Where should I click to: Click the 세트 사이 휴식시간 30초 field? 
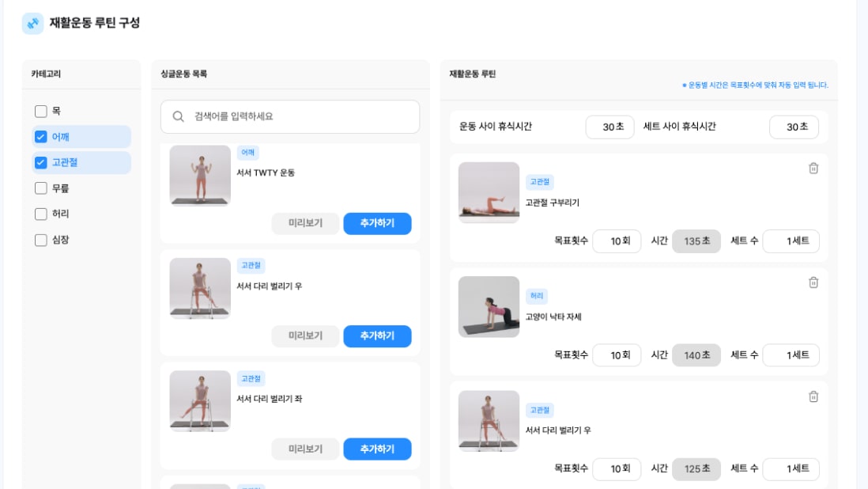coord(794,127)
